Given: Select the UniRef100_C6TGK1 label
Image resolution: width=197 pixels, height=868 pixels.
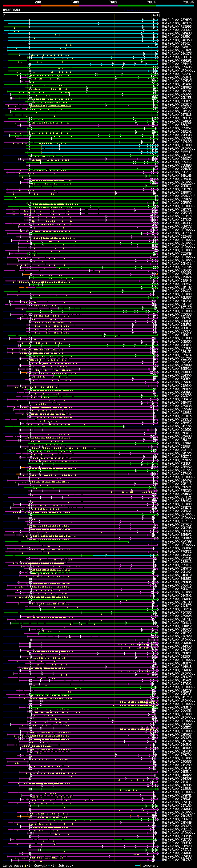Looking at the screenshot, I should pyautogui.click(x=176, y=50).
